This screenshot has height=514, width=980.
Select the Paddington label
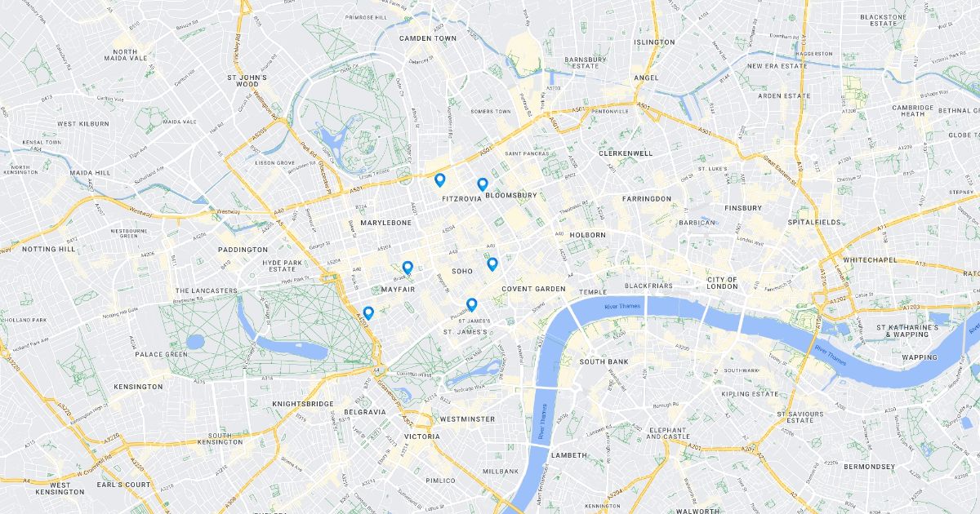(243, 250)
